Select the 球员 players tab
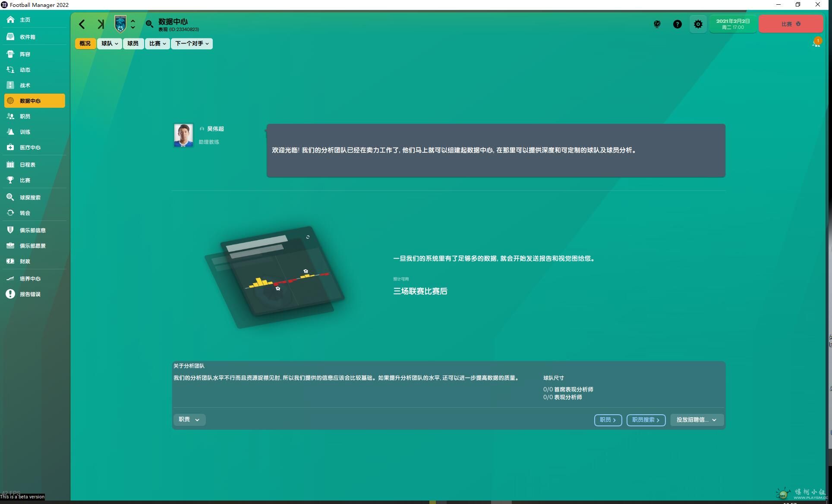 (133, 44)
